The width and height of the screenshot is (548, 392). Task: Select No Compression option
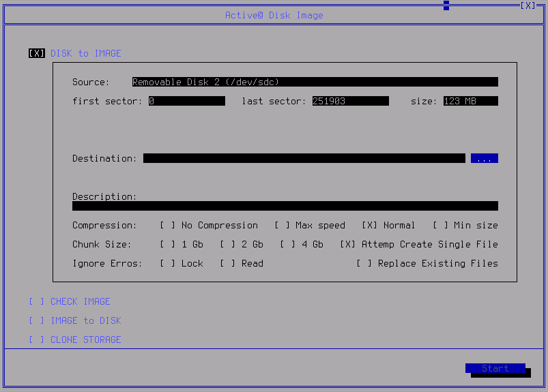point(168,225)
